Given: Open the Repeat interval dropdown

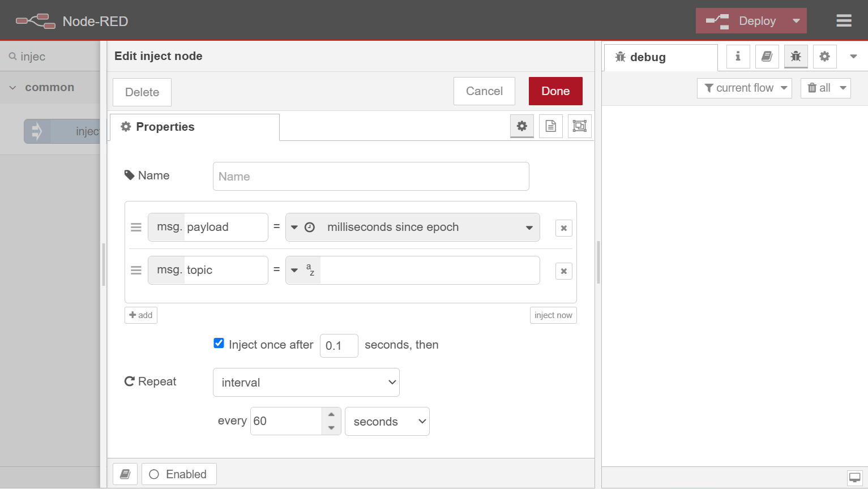Looking at the screenshot, I should 306,383.
